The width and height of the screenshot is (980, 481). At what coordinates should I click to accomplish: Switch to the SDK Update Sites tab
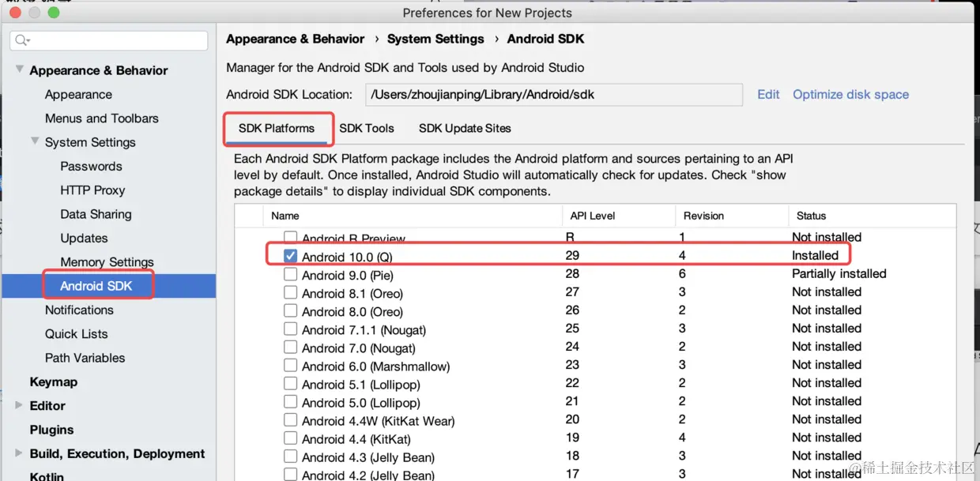465,128
